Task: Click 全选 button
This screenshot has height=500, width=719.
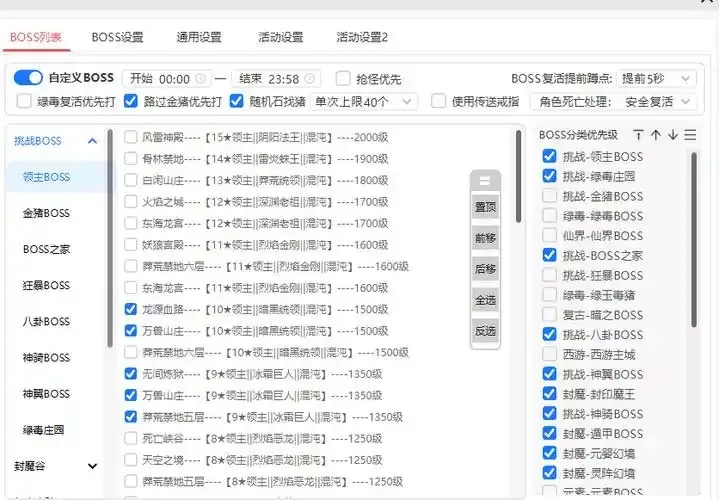Action: 485,300
